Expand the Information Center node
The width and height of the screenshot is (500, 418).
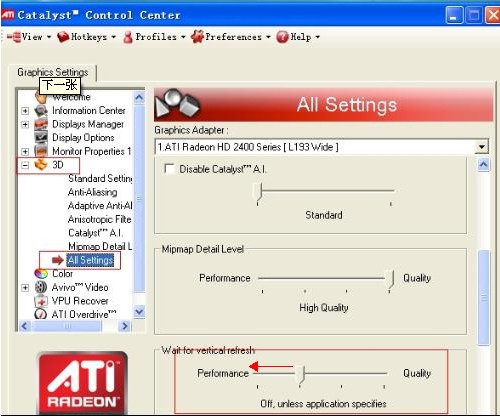(25, 111)
